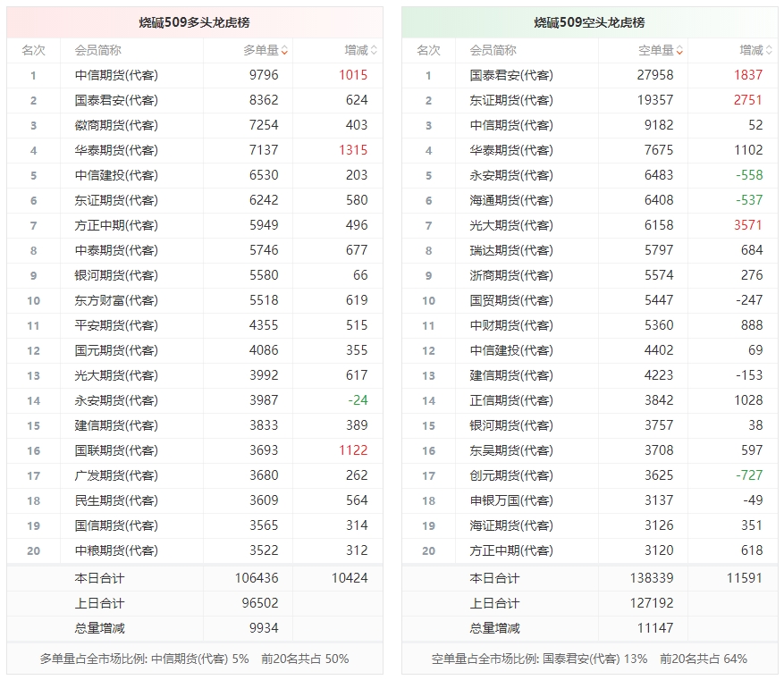This screenshot has width=784, height=680.
Task: Select 正信期货(代客) row
Action: pyautogui.click(x=590, y=400)
